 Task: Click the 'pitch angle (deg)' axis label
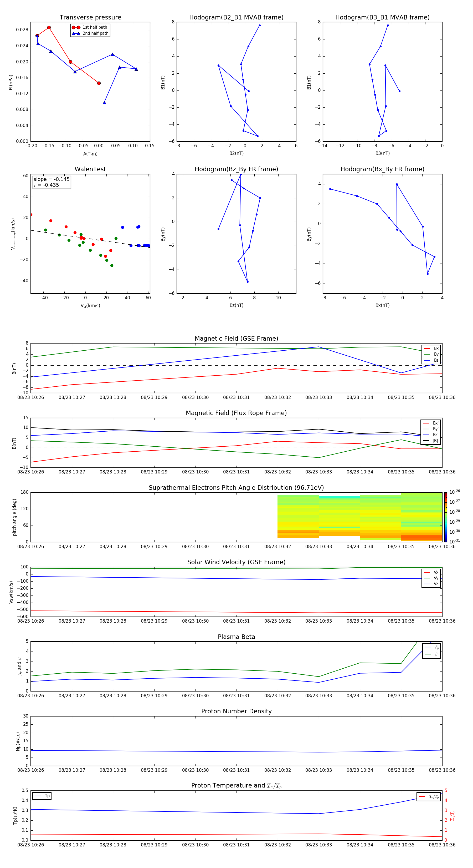tap(14, 517)
